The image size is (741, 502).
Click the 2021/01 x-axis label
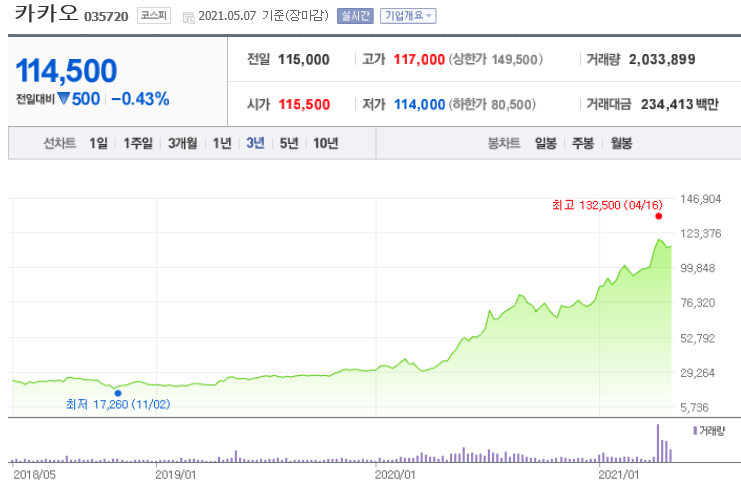coord(619,474)
